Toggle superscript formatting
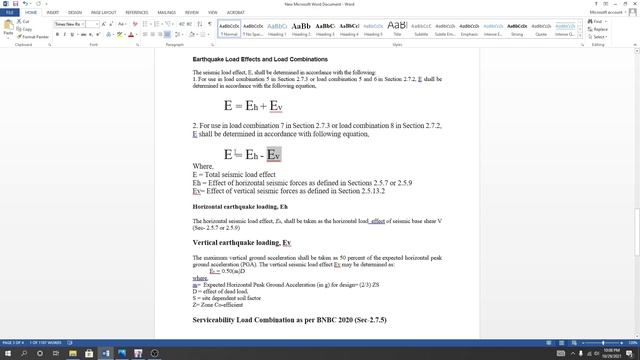This screenshot has height=360, width=640. 98,35
